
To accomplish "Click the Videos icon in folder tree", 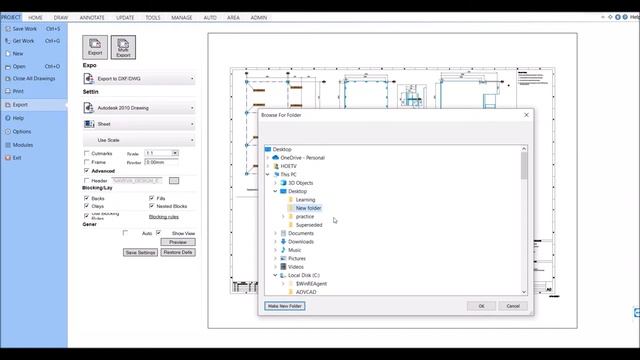I will 283,267.
